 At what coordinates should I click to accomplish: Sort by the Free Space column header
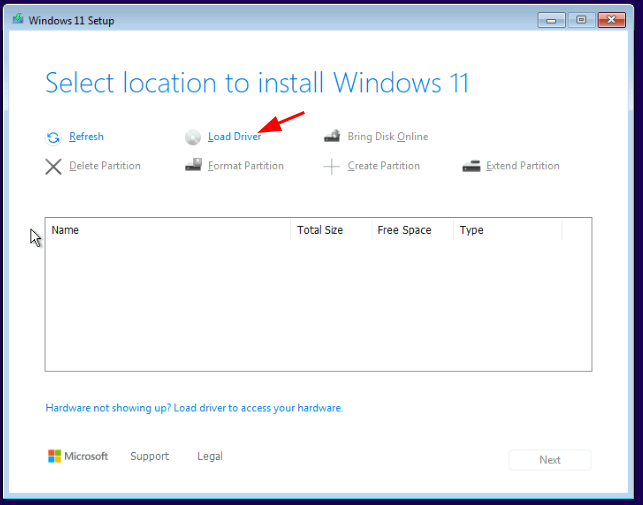pos(412,230)
